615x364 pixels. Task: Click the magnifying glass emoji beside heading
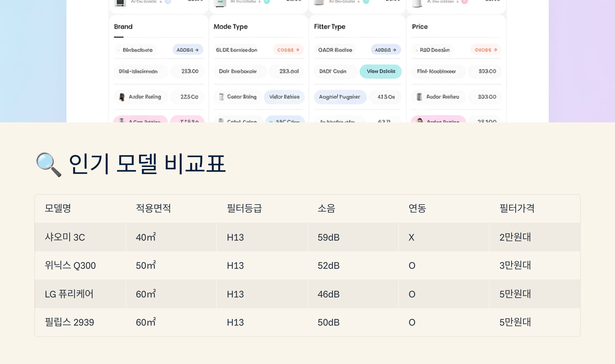click(48, 164)
